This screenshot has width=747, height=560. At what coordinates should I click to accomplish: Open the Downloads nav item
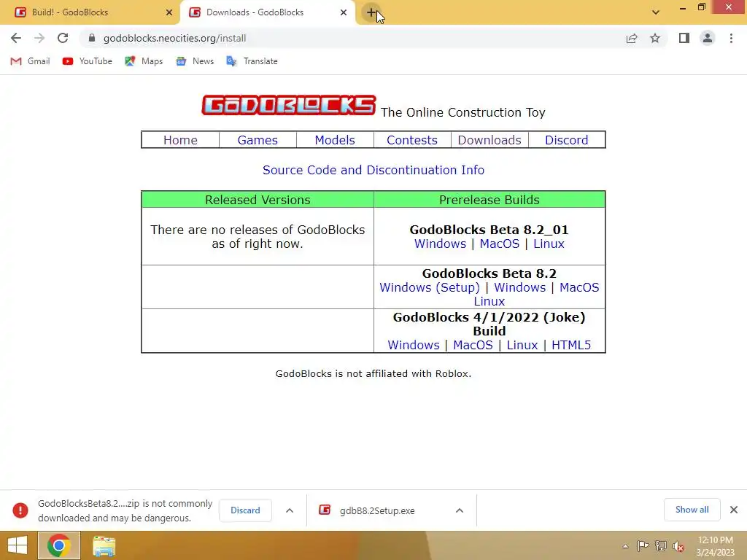tap(489, 140)
